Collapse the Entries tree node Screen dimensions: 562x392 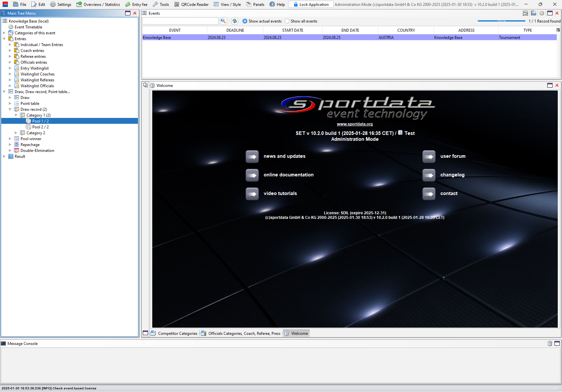click(4, 39)
